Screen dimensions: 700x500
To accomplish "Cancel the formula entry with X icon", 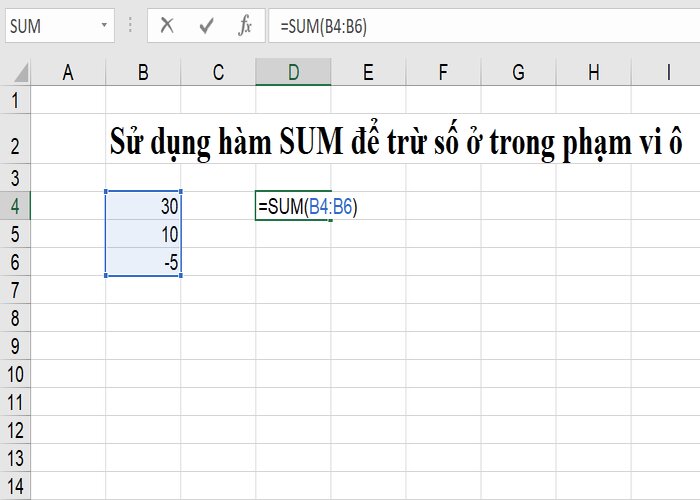I will coord(167,26).
